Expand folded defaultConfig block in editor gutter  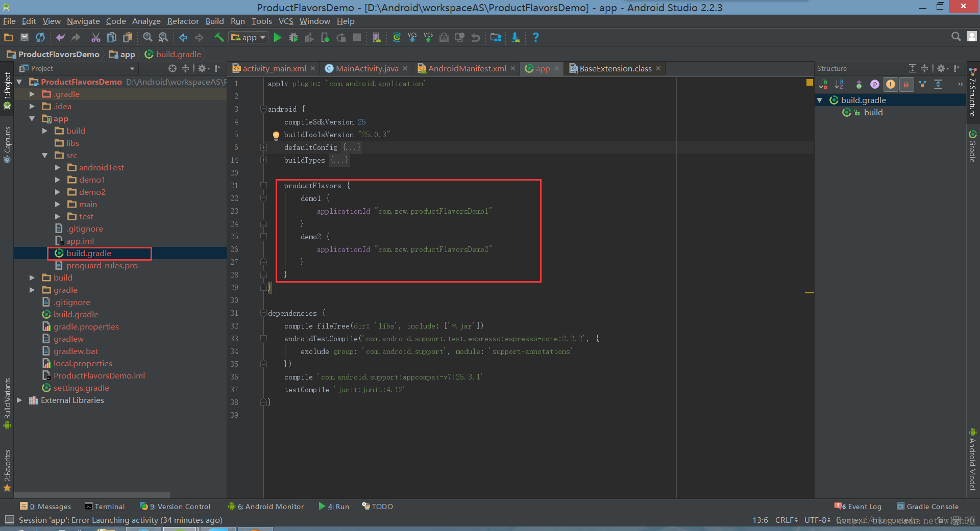pyautogui.click(x=263, y=147)
